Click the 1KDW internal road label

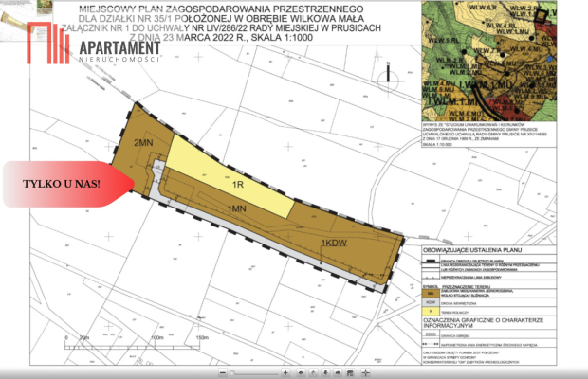[333, 244]
